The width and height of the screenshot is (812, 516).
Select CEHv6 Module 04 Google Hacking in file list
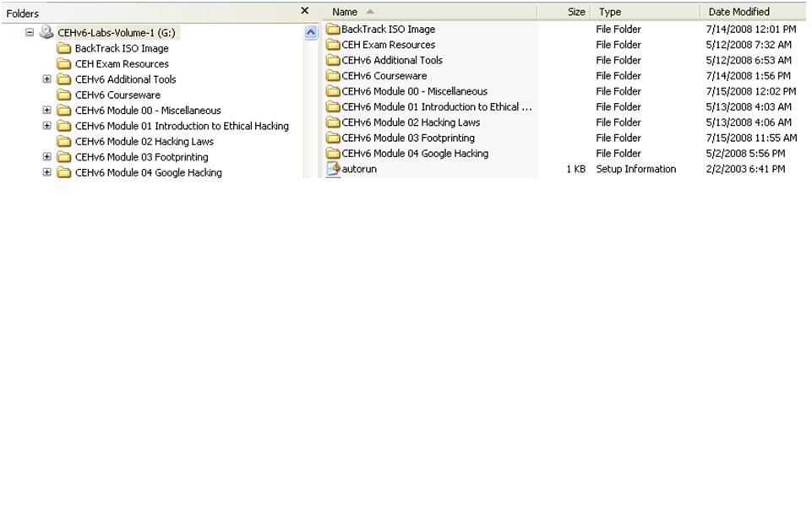[x=415, y=154]
